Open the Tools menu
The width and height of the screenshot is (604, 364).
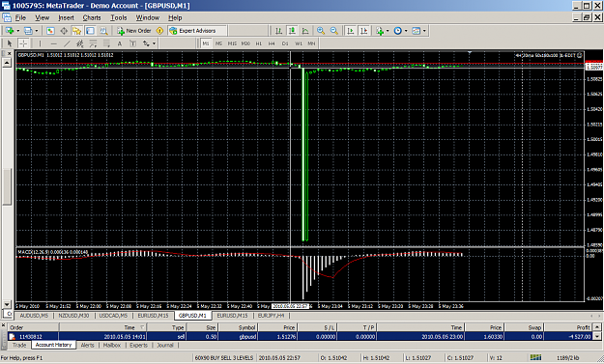119,17
